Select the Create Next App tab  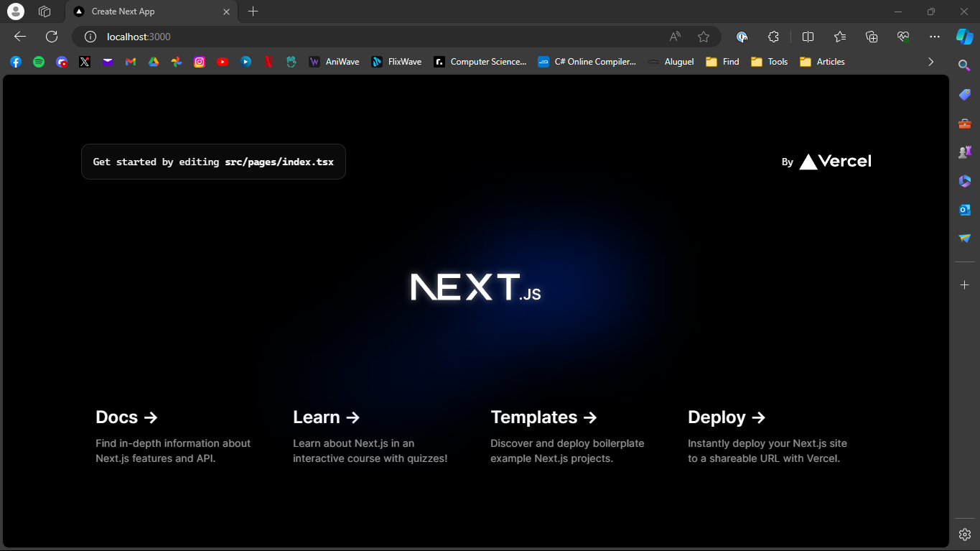tap(151, 11)
